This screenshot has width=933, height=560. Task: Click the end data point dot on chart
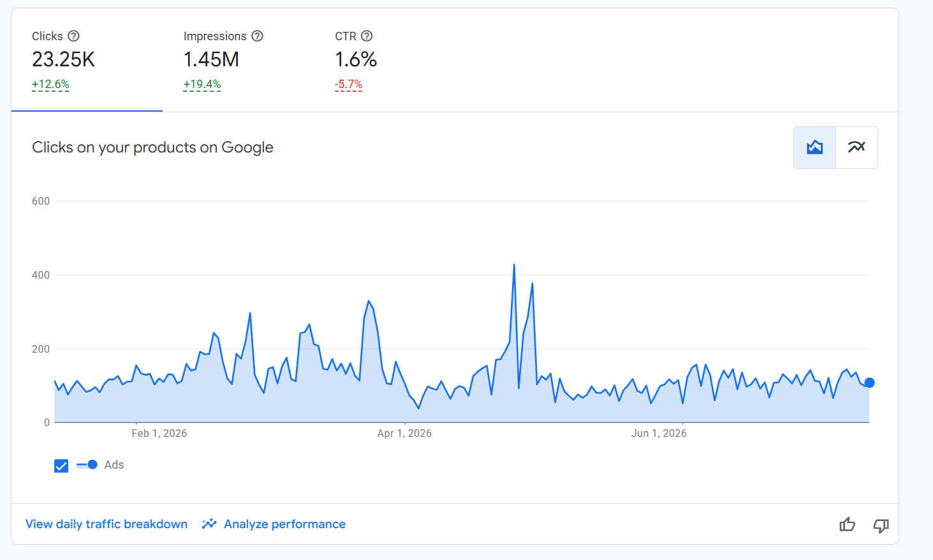pyautogui.click(x=869, y=383)
